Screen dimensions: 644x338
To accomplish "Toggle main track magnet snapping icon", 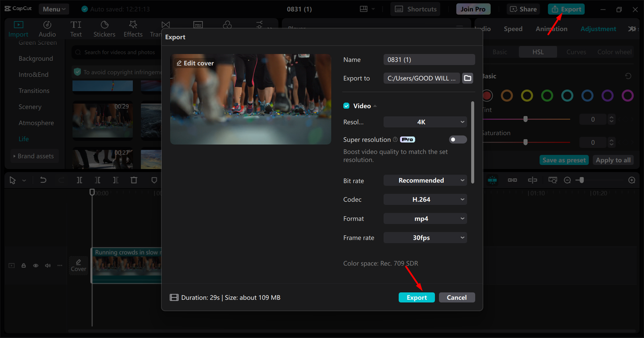I will 492,180.
